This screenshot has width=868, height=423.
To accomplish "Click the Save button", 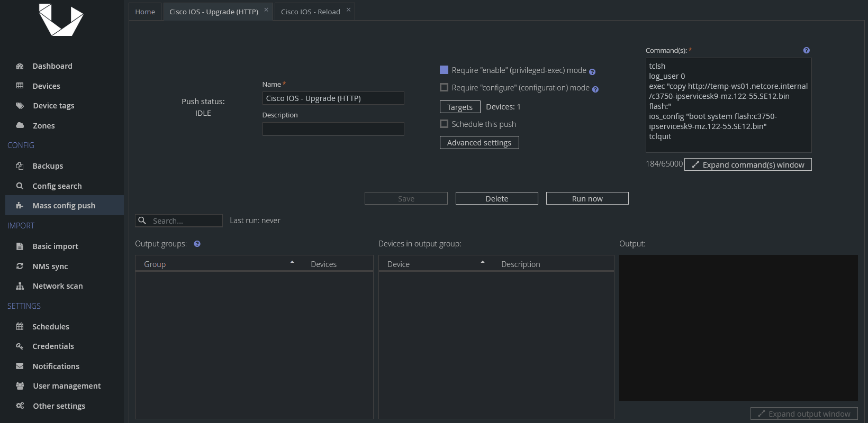I will coord(406,198).
